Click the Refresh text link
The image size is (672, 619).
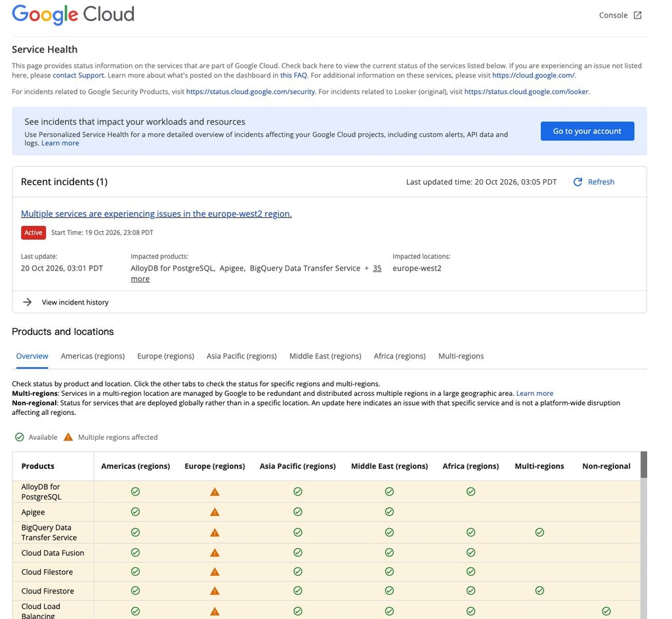tap(601, 182)
